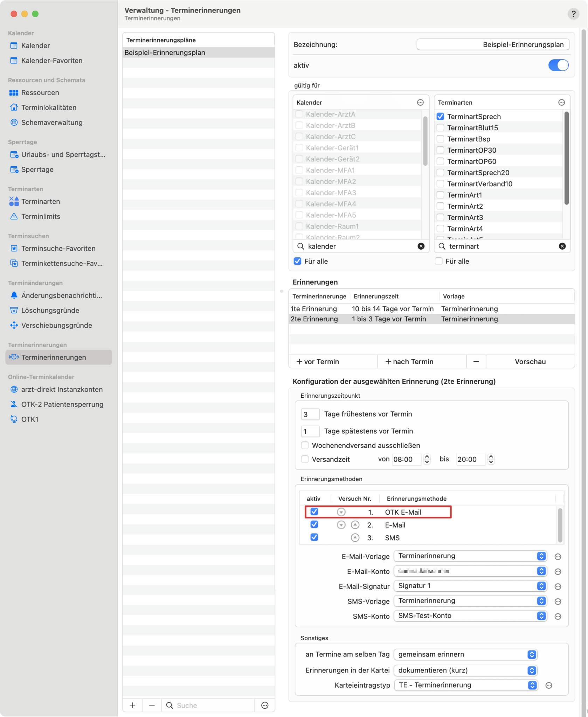Viewport: 588px width, 717px height.
Task: Clear the kalender search field
Action: tap(421, 246)
